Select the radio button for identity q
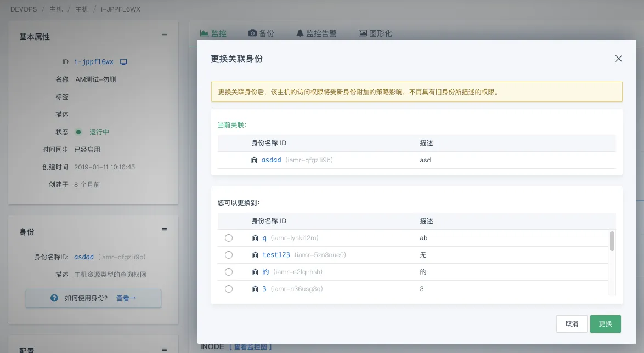 coord(229,237)
